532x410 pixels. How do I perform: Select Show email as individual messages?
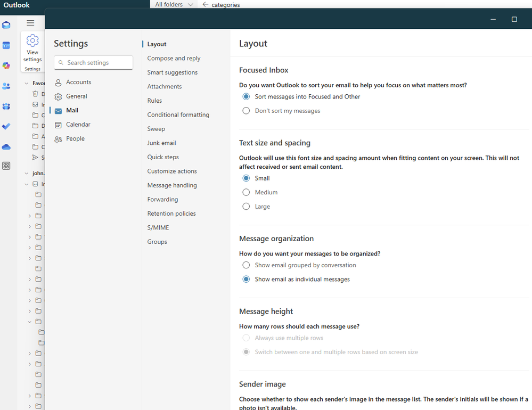(246, 279)
